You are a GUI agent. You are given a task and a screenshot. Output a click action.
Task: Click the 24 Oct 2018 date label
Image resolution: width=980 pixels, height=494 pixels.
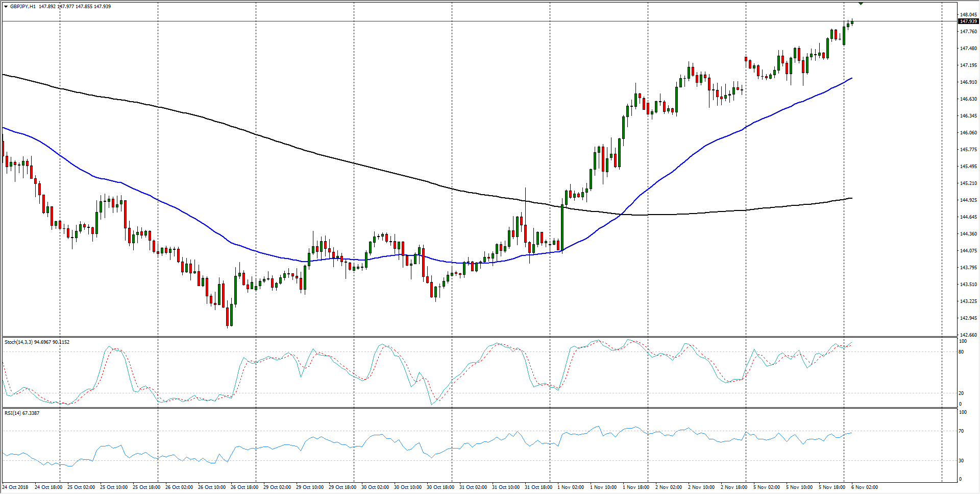click(15, 487)
